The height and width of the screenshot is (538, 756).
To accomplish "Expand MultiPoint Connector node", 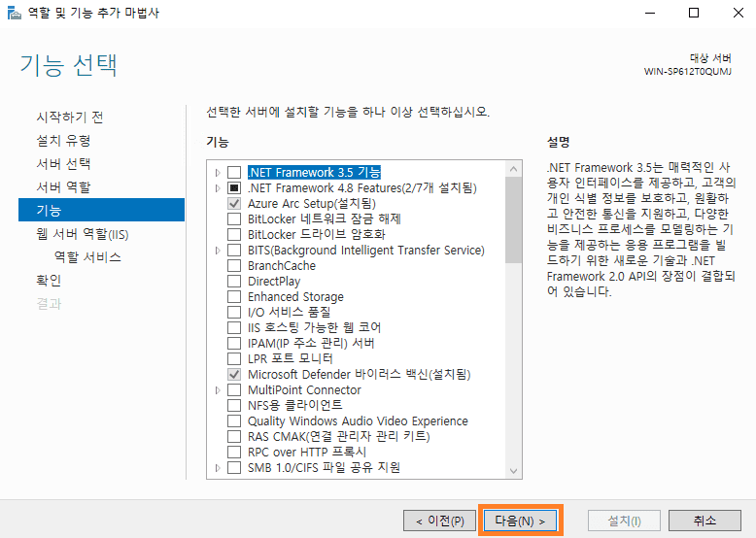I will click(x=218, y=389).
